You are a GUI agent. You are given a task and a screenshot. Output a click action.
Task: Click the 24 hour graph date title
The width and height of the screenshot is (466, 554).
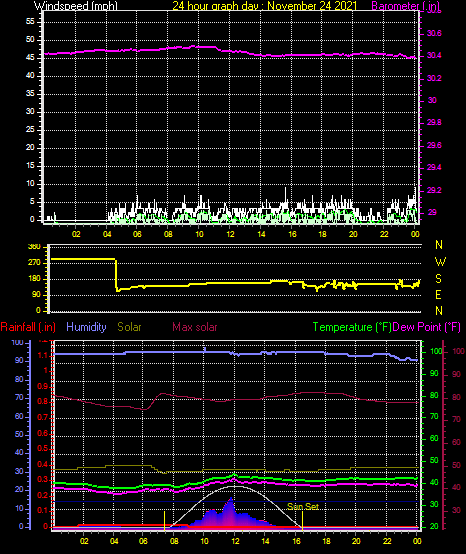[x=265, y=6]
